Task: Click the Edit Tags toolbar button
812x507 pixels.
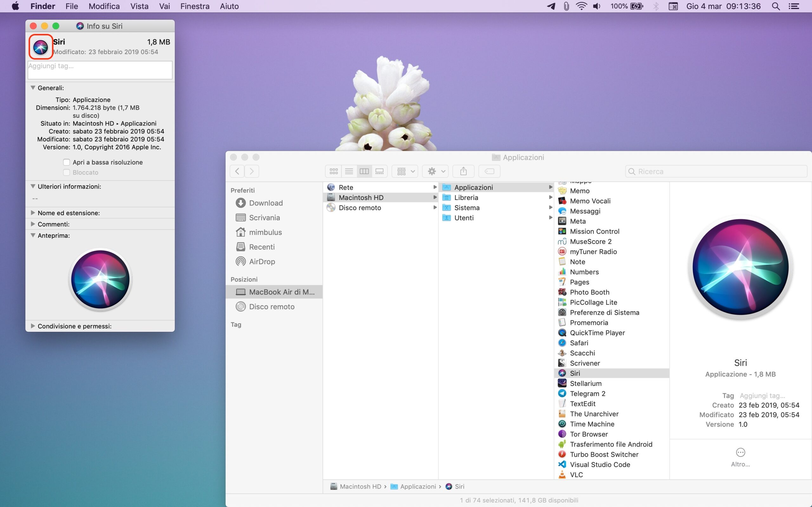Action: [489, 171]
